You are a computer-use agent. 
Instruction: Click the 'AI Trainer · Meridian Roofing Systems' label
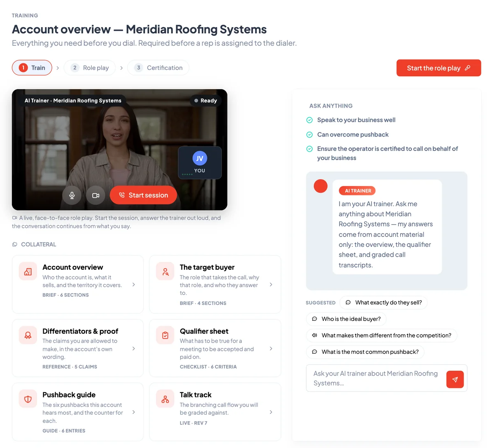click(73, 100)
